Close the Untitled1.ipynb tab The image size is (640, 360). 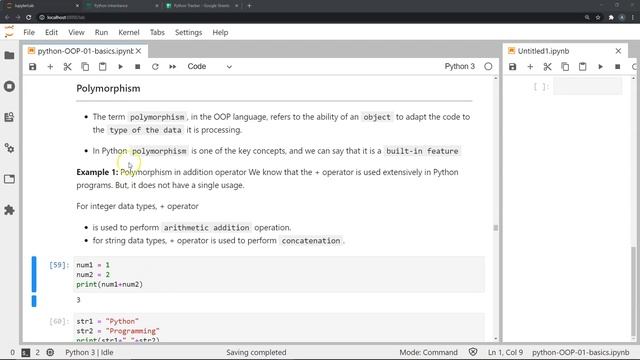618,51
